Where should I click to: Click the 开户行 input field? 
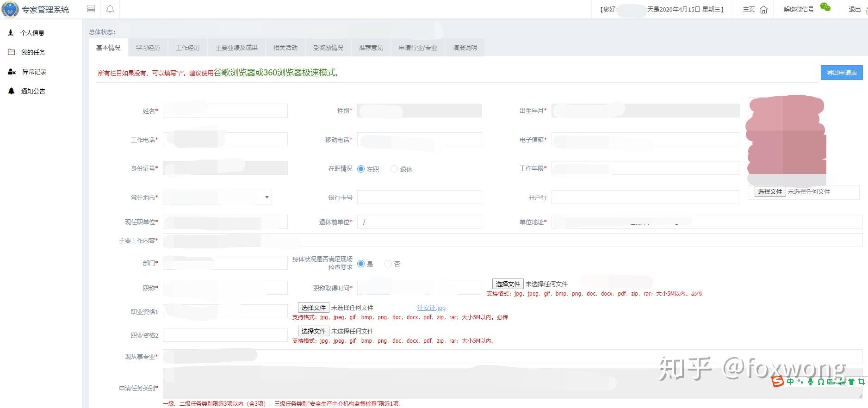click(x=646, y=197)
